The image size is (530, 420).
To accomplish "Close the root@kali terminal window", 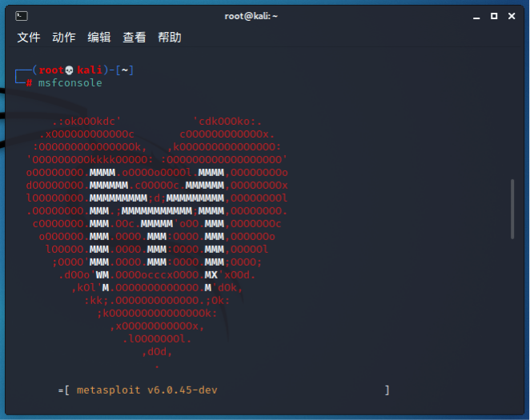I will (x=512, y=16).
